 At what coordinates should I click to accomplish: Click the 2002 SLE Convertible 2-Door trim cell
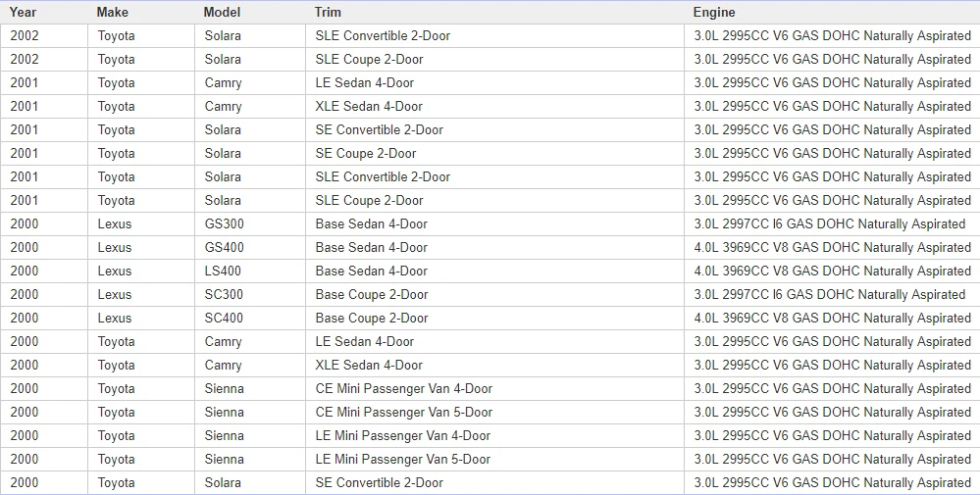click(495, 35)
